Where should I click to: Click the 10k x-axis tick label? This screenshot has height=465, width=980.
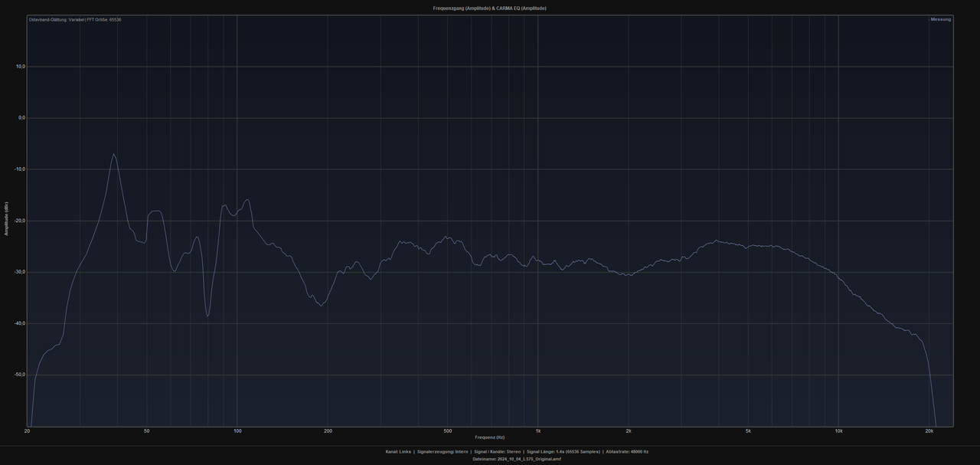point(839,431)
